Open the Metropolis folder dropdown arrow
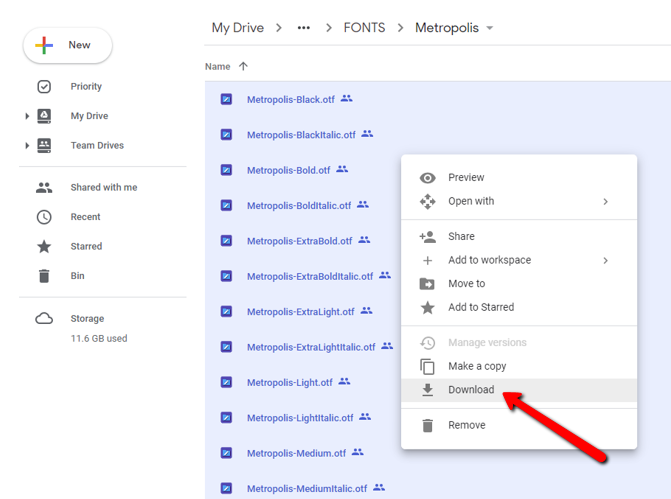 pyautogui.click(x=490, y=28)
